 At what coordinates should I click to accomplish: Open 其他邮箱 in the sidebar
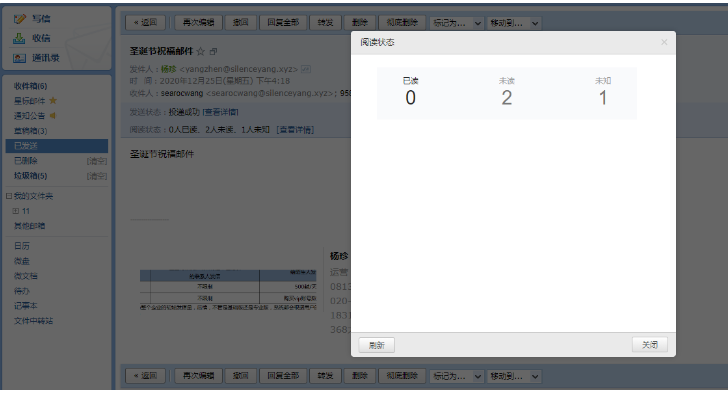point(29,226)
